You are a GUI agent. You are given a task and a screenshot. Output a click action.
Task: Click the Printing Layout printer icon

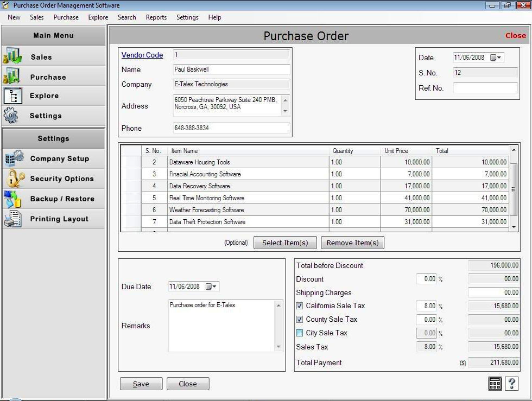(x=13, y=219)
